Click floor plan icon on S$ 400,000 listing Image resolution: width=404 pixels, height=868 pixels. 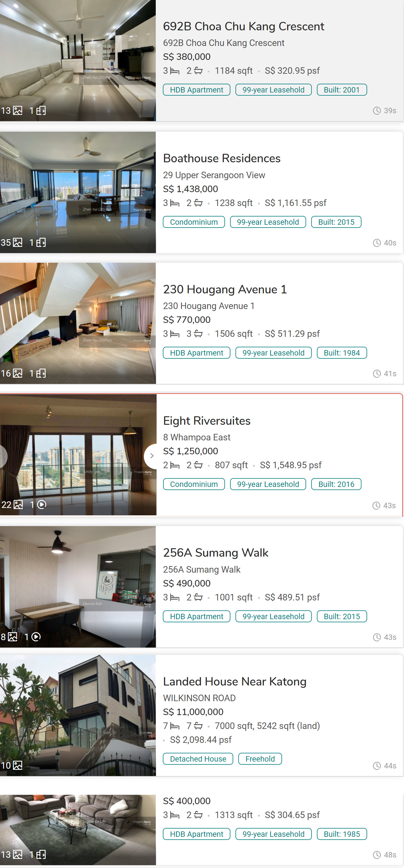click(41, 854)
